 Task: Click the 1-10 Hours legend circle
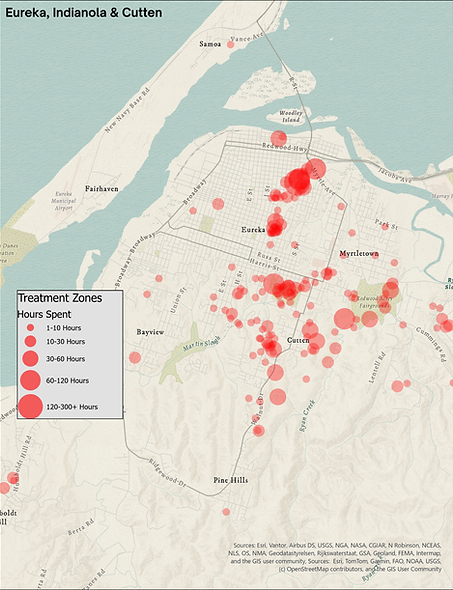point(30,328)
